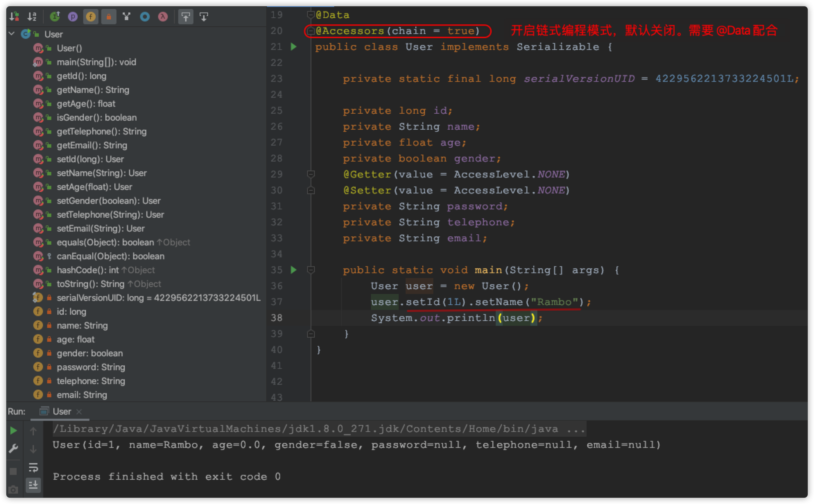Toggle Autoscroll to Source
Viewport: 814px width, 504px height.
coord(186,16)
